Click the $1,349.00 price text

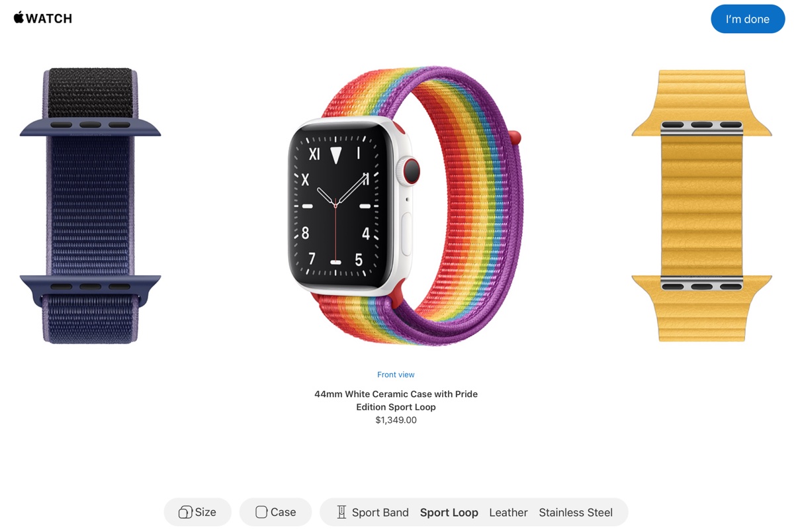pyautogui.click(x=396, y=420)
